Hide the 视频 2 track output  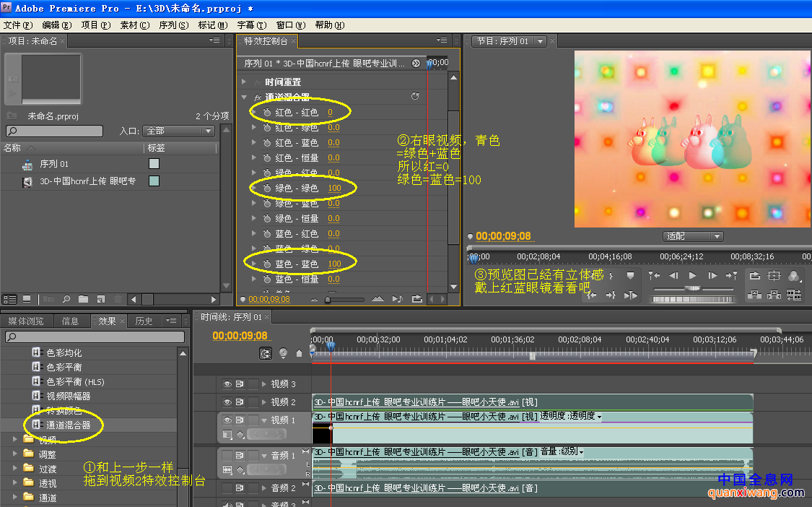tap(227, 402)
